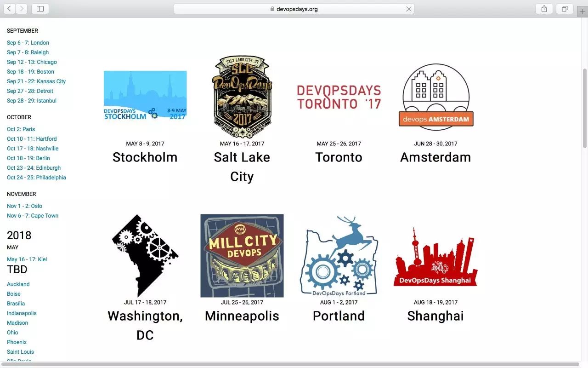
Task: Open Oct 18 - 19: Berlin link
Action: pyautogui.click(x=28, y=158)
